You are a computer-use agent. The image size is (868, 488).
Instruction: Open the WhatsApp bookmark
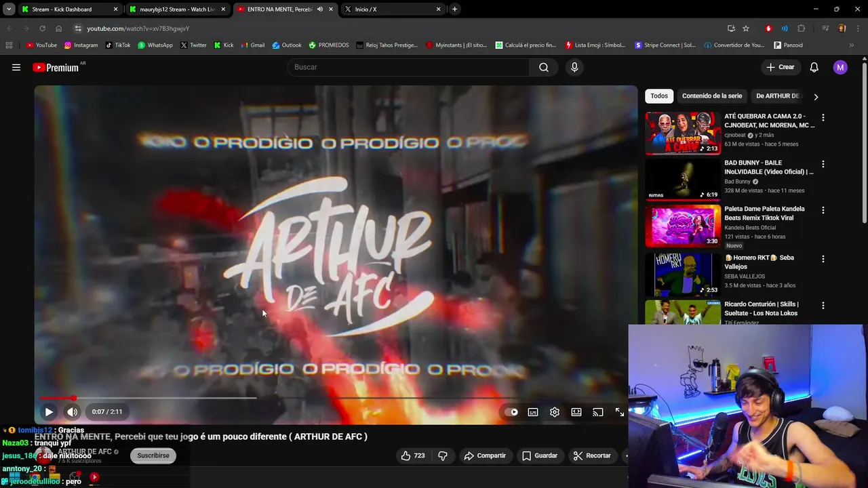coord(155,45)
